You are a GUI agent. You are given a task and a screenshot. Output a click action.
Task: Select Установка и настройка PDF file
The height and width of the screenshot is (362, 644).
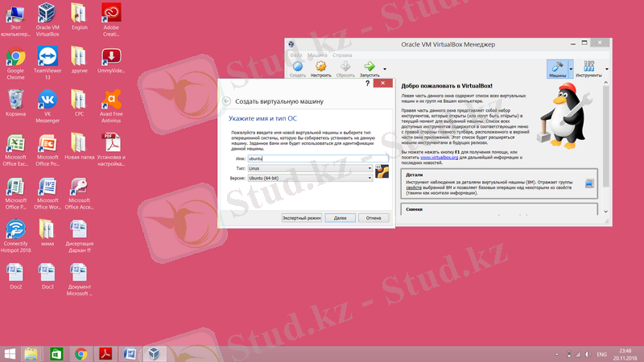111,150
